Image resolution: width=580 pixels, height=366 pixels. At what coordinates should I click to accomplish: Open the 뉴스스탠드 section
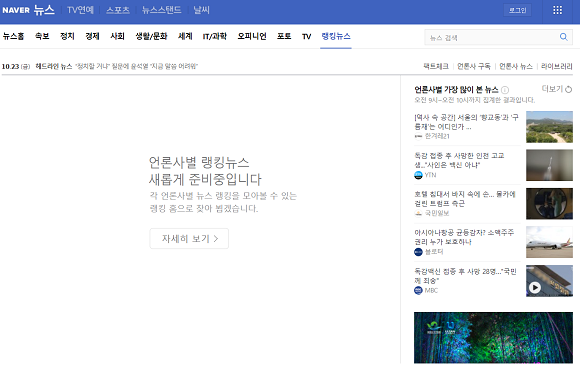[x=162, y=10]
